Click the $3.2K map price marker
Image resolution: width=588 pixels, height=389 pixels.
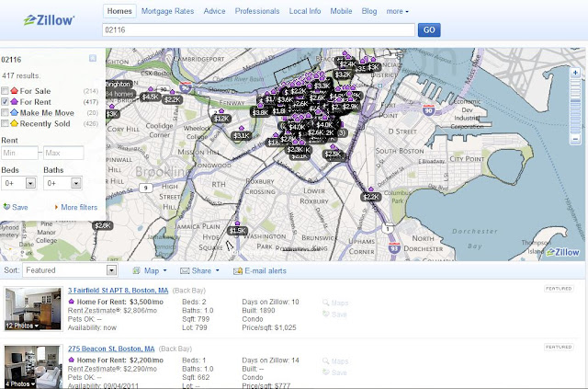[x=343, y=74]
